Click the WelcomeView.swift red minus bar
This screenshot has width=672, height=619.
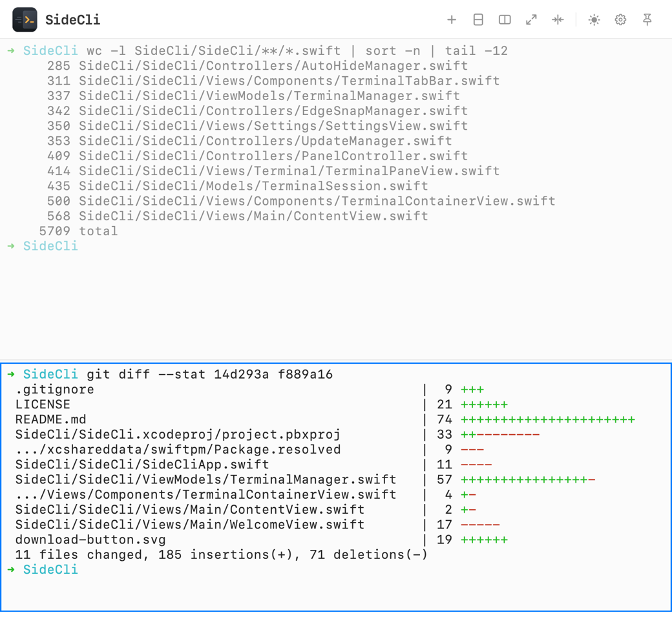click(481, 525)
